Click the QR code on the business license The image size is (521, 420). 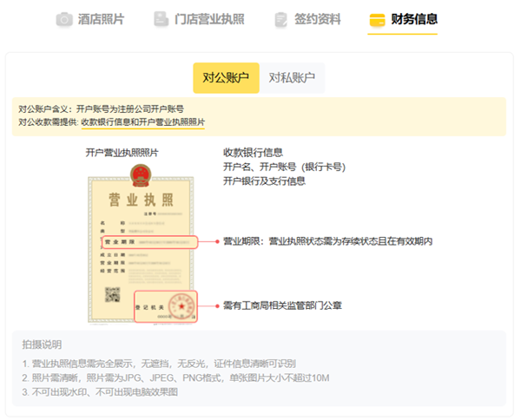coord(110,294)
